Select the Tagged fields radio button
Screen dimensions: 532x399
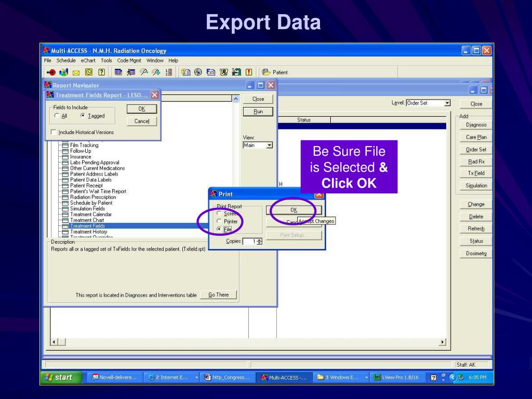83,116
